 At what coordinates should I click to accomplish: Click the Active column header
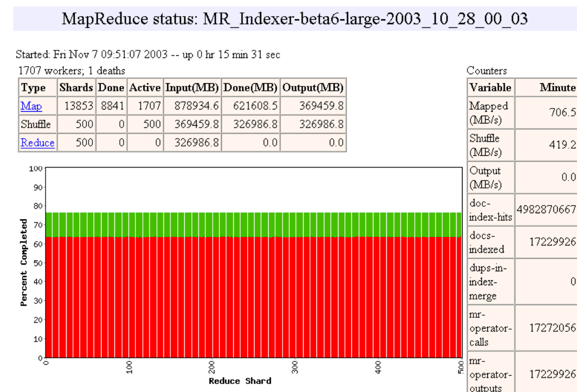tap(145, 88)
